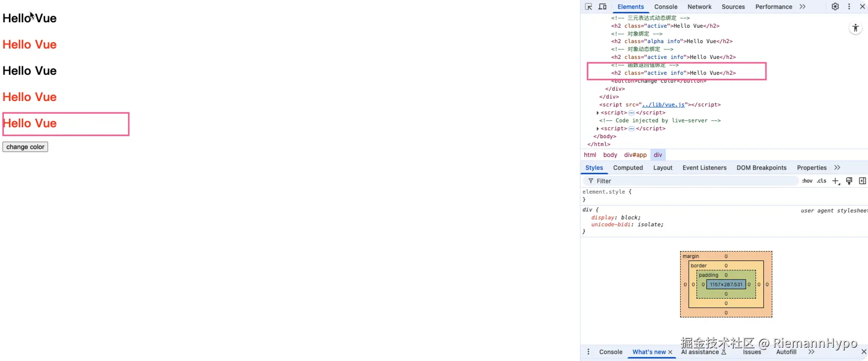The image size is (868, 361).
Task: Open DevTools settings gear
Action: coord(835,6)
